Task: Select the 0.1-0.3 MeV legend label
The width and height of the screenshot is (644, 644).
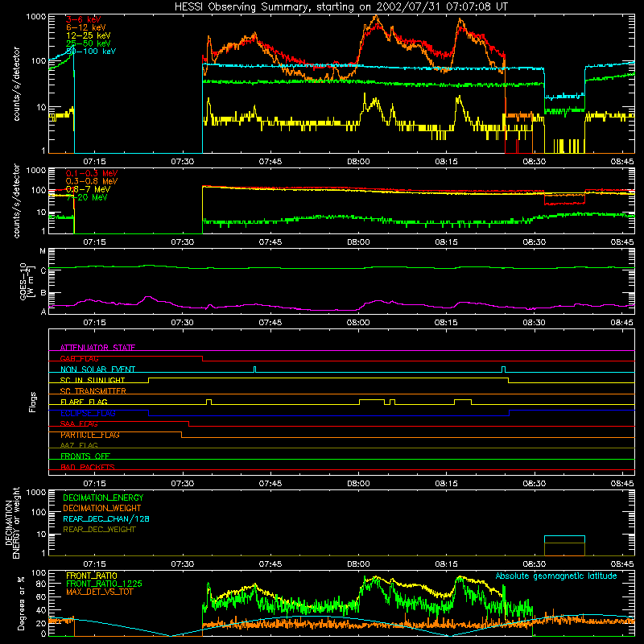Action: pos(92,173)
